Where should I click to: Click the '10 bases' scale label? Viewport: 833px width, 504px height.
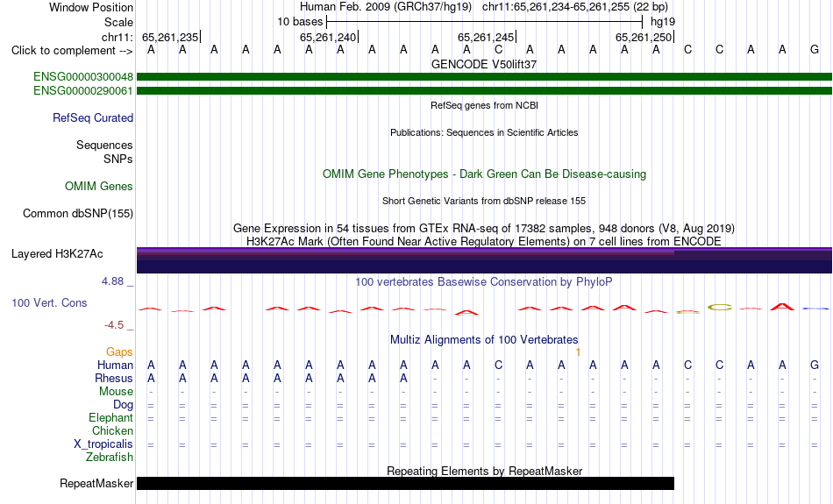(300, 22)
